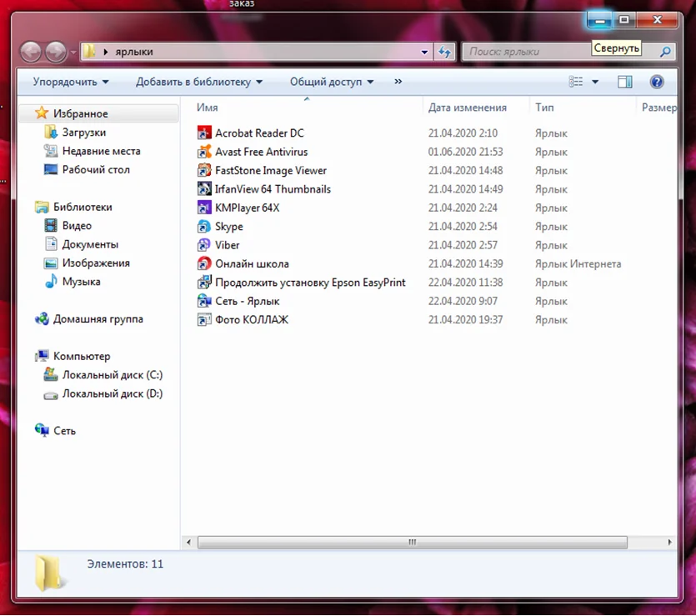Image resolution: width=696 pixels, height=616 pixels.
Task: Click the Back navigation arrow
Action: click(31, 52)
